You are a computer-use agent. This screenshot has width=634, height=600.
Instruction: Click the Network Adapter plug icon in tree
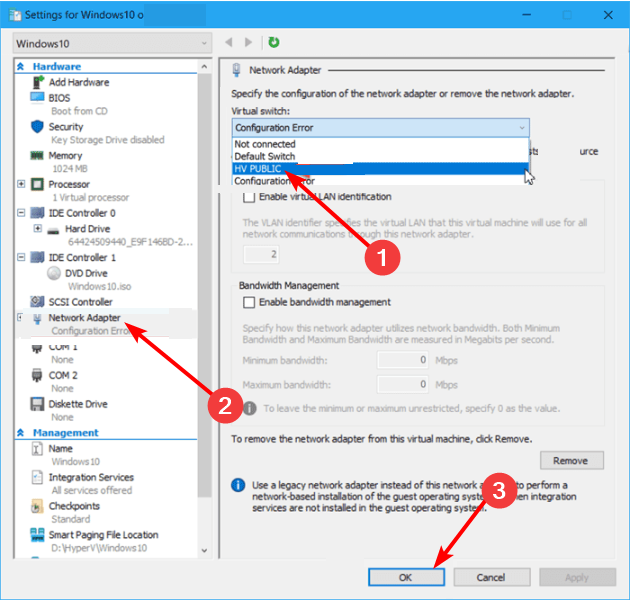tap(38, 319)
